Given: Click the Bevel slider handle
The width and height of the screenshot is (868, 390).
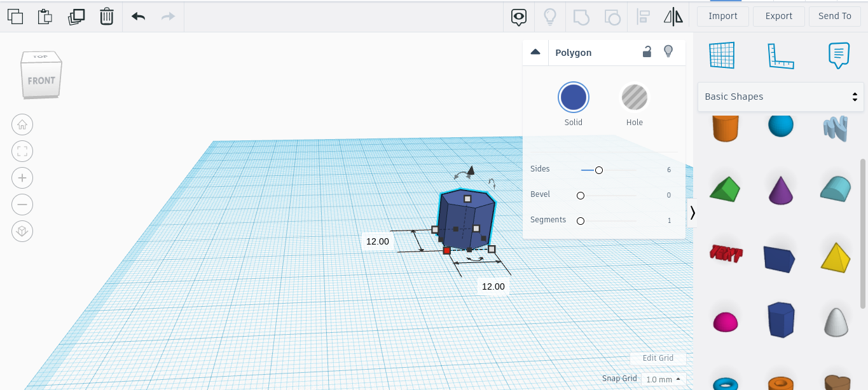Looking at the screenshot, I should pyautogui.click(x=581, y=196).
